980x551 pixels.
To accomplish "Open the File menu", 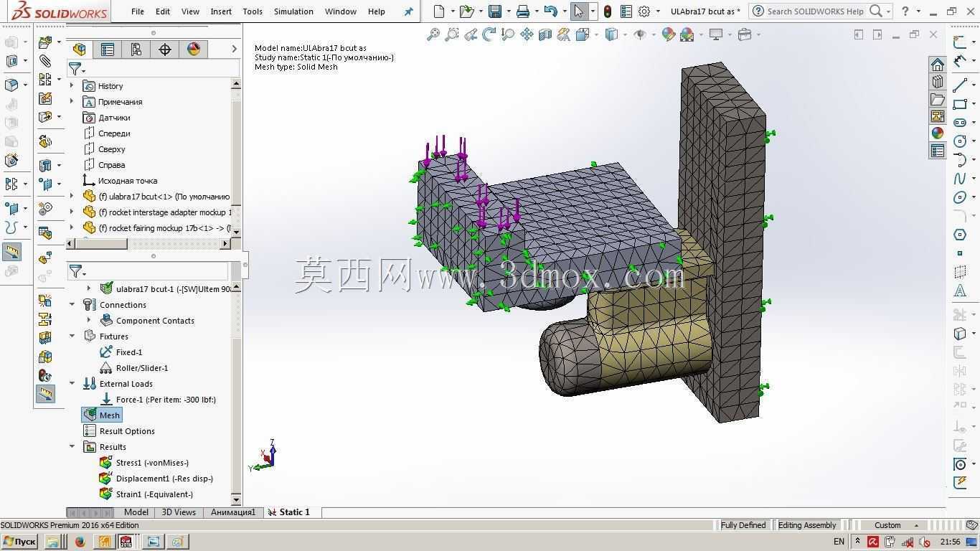I will (x=138, y=11).
